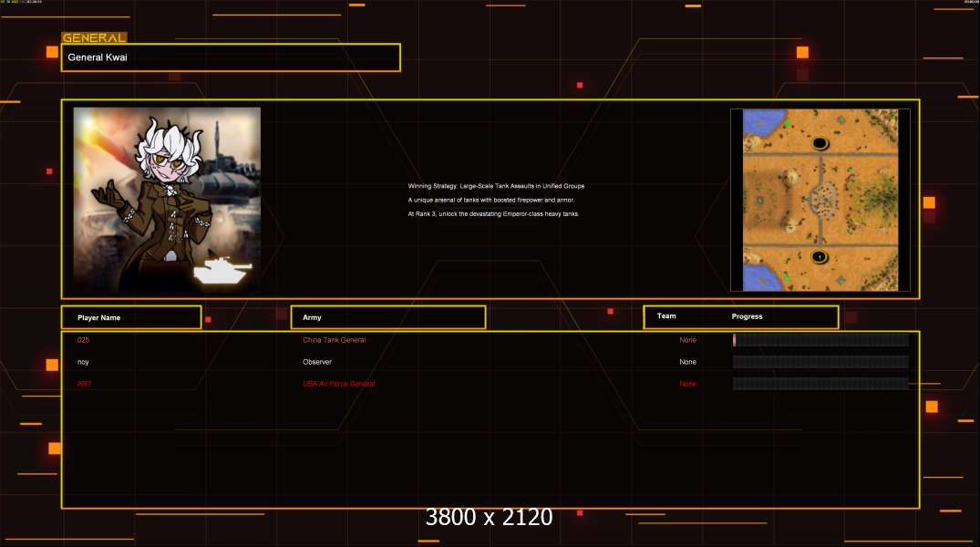Click Team 'None' in the noy row

coord(687,362)
